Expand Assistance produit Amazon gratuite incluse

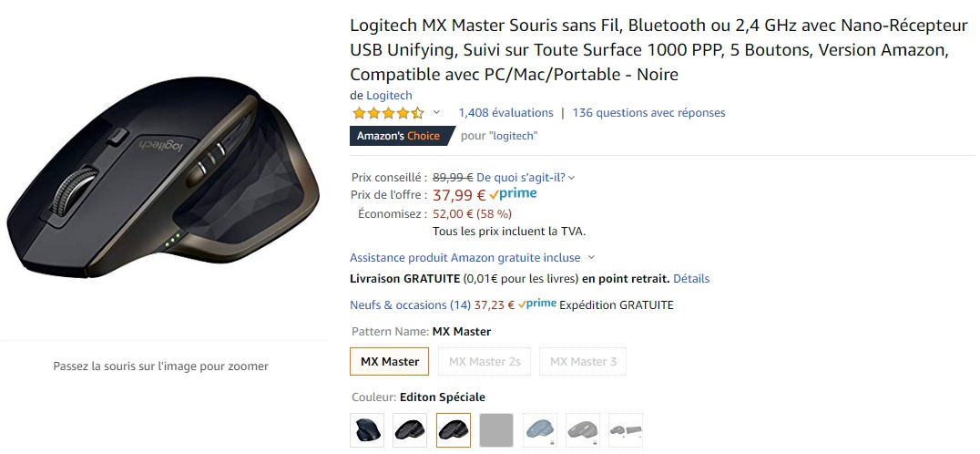pos(472,258)
